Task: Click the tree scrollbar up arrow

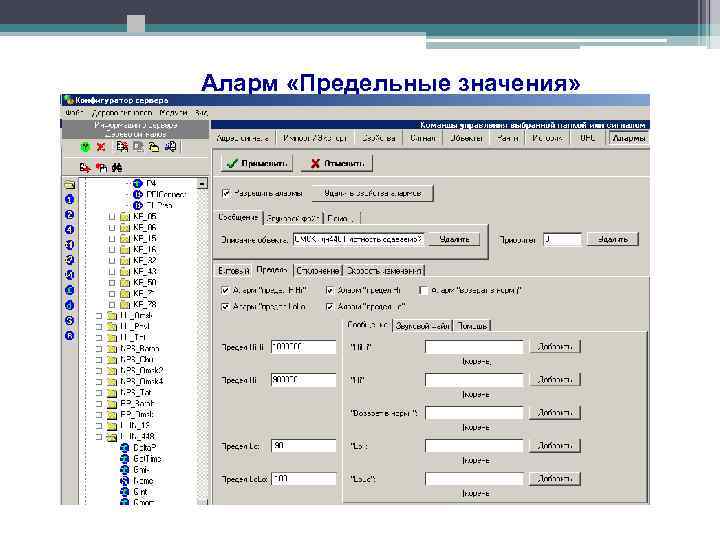Action: (202, 184)
